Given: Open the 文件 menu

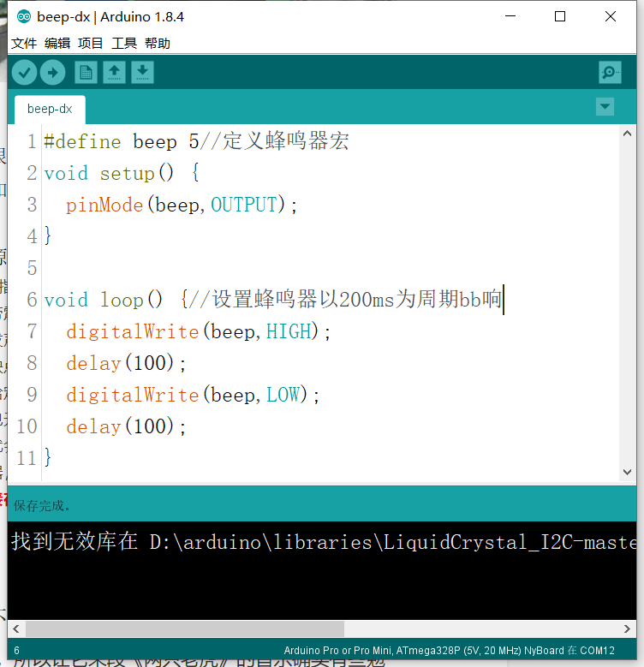Looking at the screenshot, I should click(x=24, y=44).
